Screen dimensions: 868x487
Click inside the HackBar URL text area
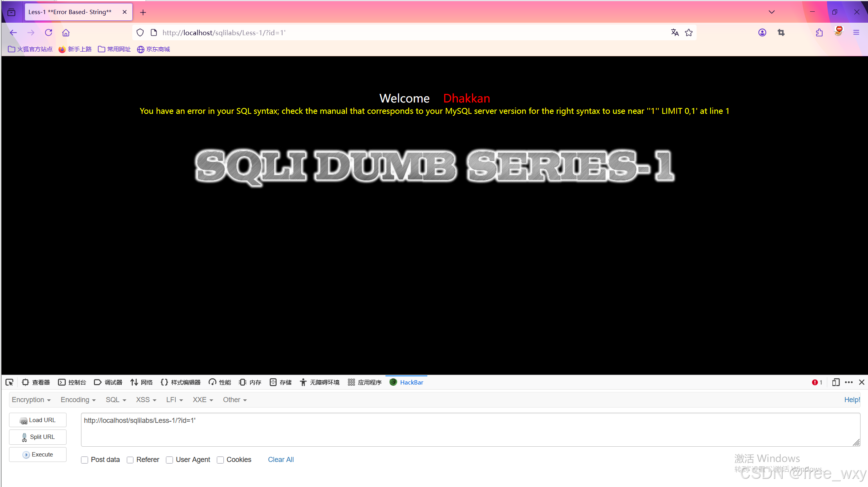pos(470,429)
